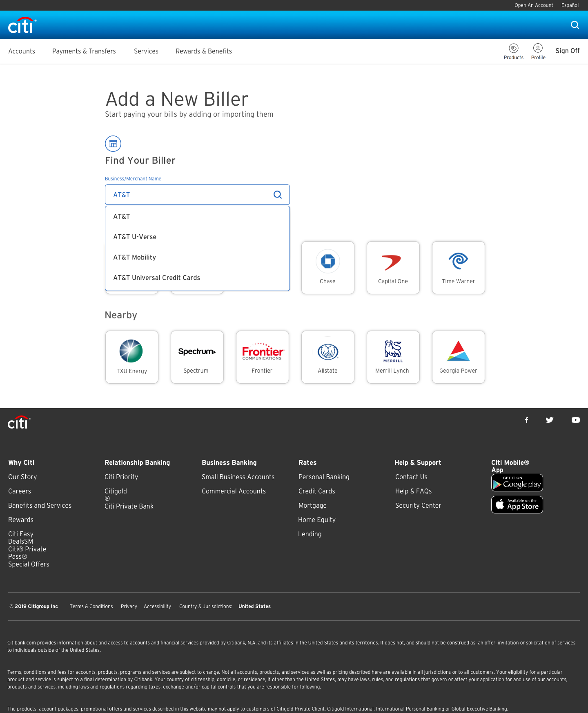
Task: Open the Personal Banking rates link
Action: 324,477
